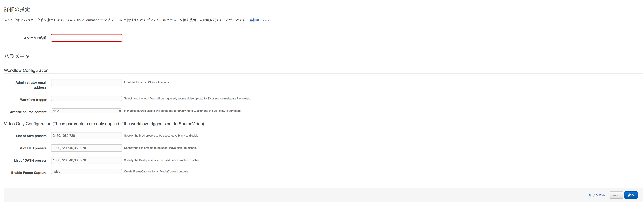The width and height of the screenshot is (644, 206).
Task: Click the List of HLS presets label
Action: point(31,148)
